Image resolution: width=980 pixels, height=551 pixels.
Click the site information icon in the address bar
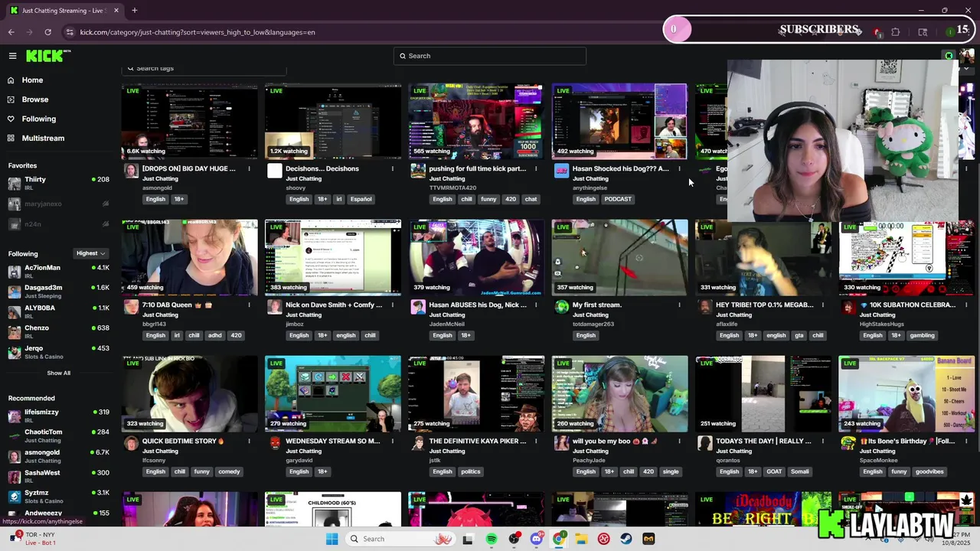click(70, 32)
